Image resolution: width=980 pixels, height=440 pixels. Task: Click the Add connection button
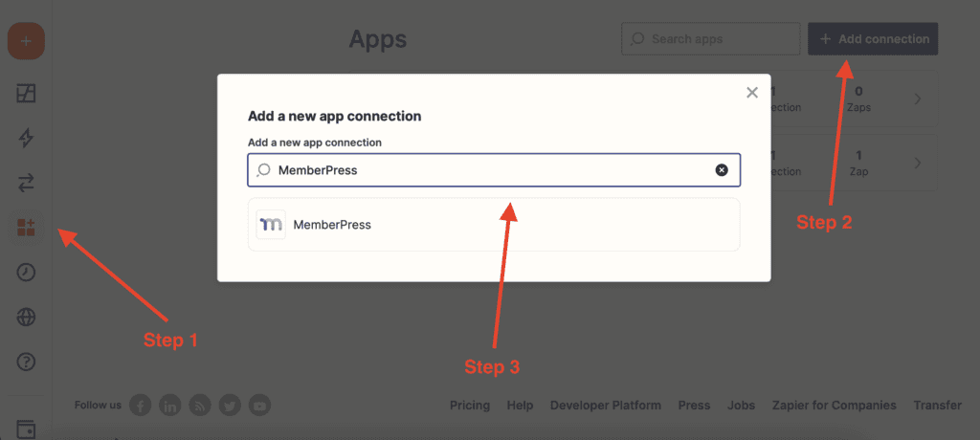pos(873,39)
